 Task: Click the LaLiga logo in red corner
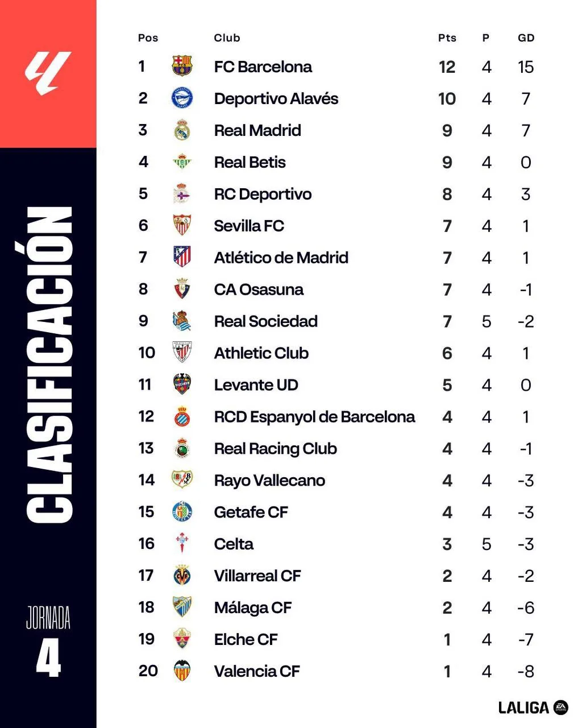click(x=48, y=73)
